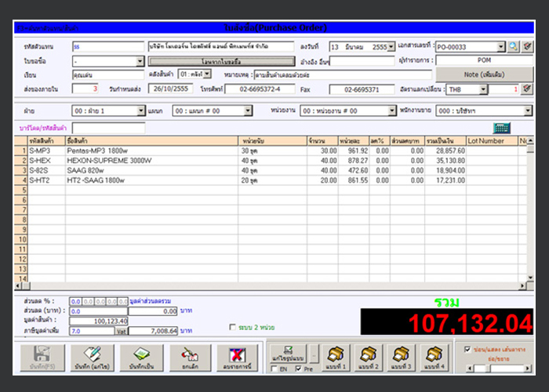Click the supplier code field containing ss
This screenshot has height=392, width=549.
click(108, 46)
